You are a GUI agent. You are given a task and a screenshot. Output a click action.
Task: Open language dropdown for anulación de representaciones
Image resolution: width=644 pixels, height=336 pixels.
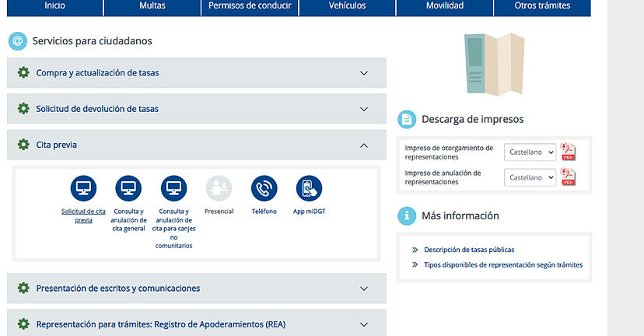coord(530,177)
